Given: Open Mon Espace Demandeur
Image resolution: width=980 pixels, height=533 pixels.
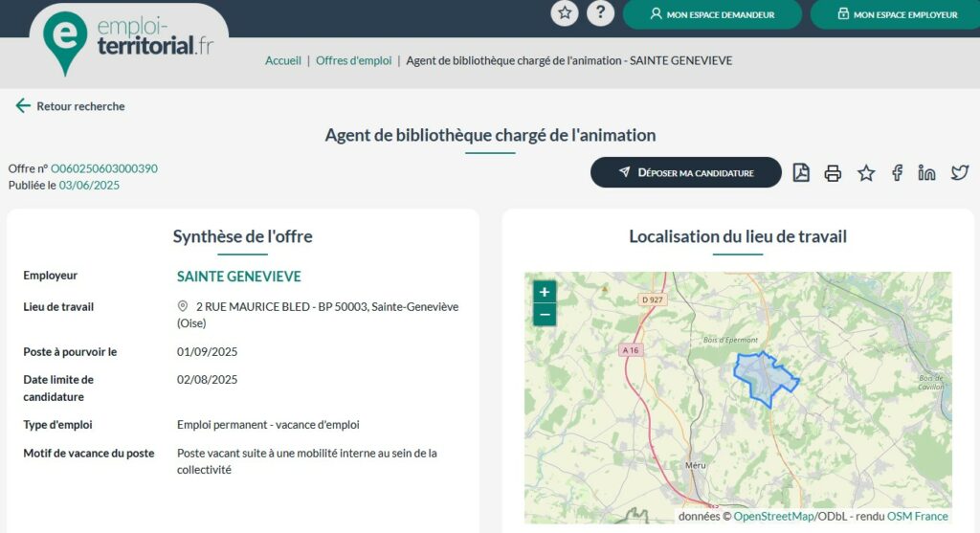Looking at the screenshot, I should tap(712, 14).
